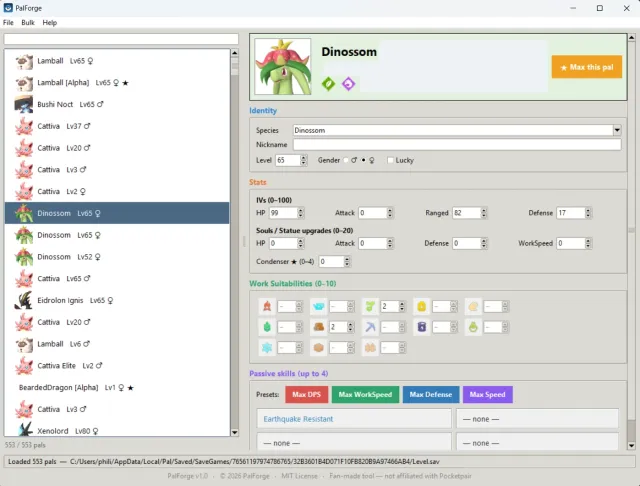Screen dimensions: 640x486
Task: Open the bottom-right none passive skill slot
Action: 537,442
